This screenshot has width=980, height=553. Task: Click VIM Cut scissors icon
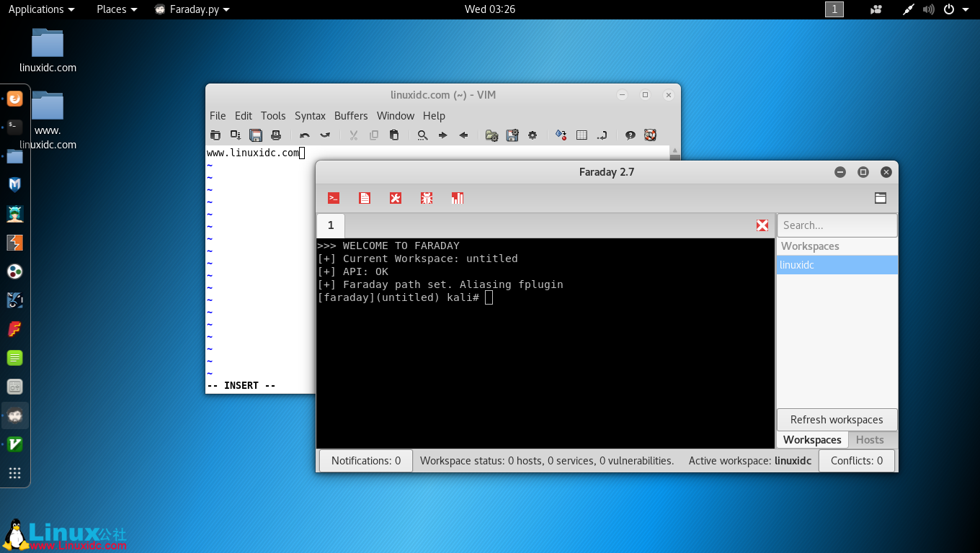pos(354,135)
